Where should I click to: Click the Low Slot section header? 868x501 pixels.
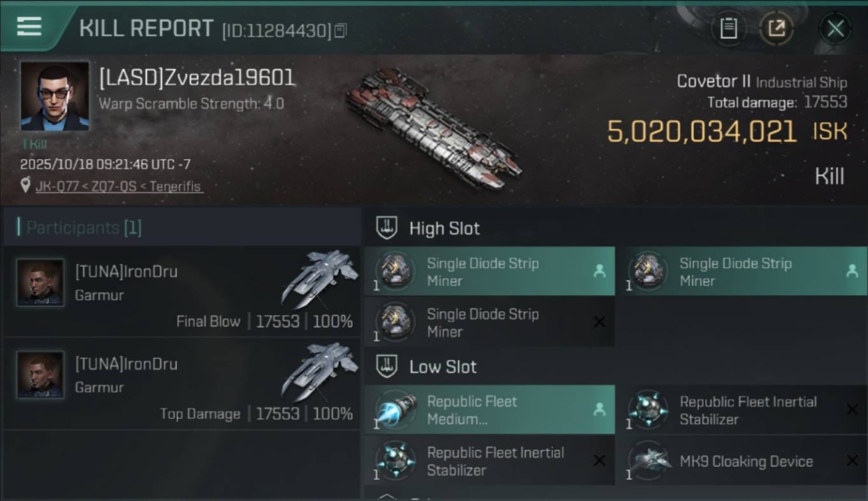pos(443,367)
